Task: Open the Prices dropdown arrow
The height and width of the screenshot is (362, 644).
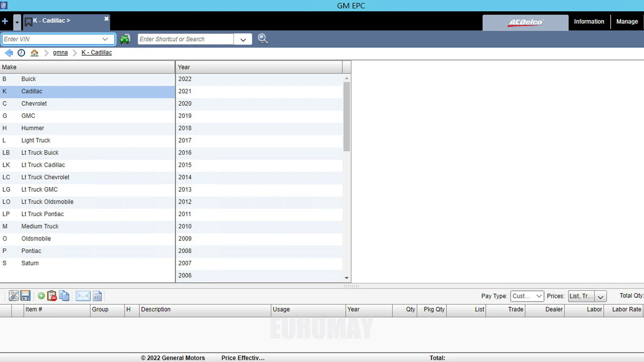Action: 600,296
